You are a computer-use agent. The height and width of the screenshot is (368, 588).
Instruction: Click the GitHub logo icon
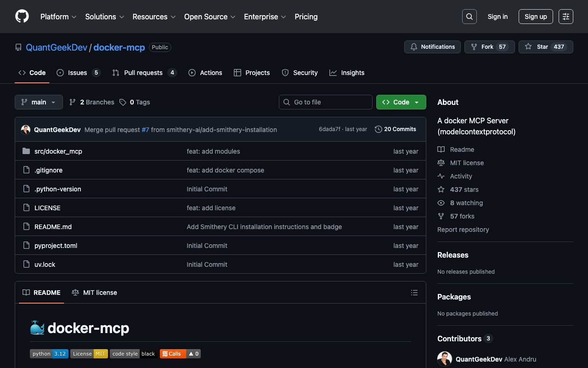tap(22, 17)
